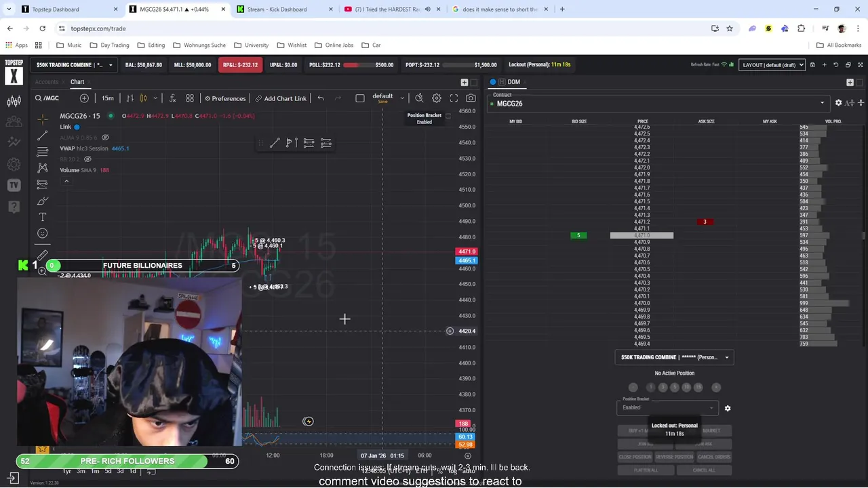Open the indicators fx button
Screen dimensions: 868x488
click(x=172, y=98)
